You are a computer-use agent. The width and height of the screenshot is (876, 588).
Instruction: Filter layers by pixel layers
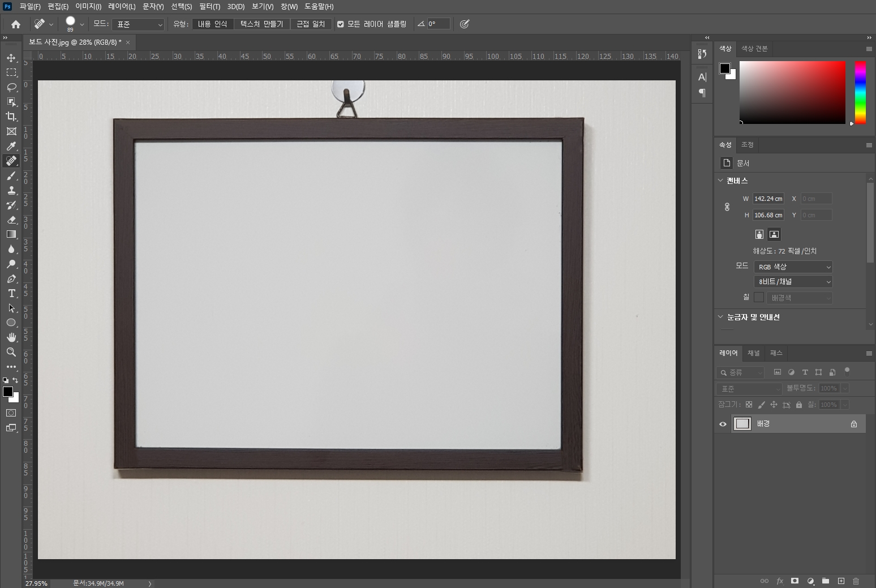pos(778,372)
